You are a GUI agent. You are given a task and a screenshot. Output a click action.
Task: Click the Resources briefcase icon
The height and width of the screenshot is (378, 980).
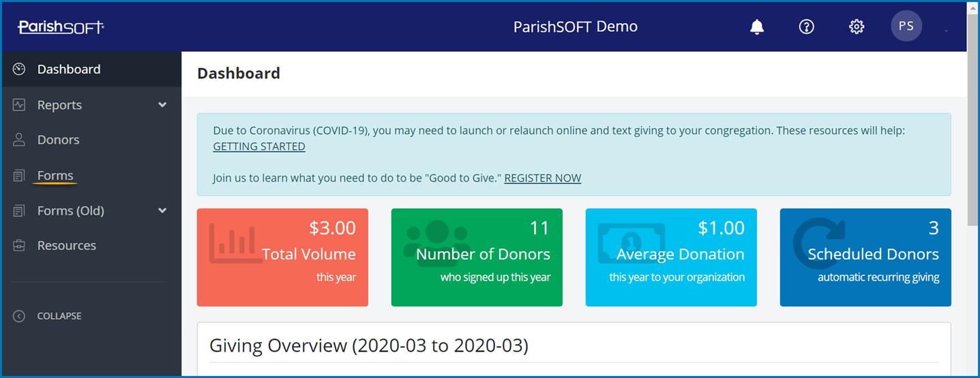pyautogui.click(x=19, y=246)
